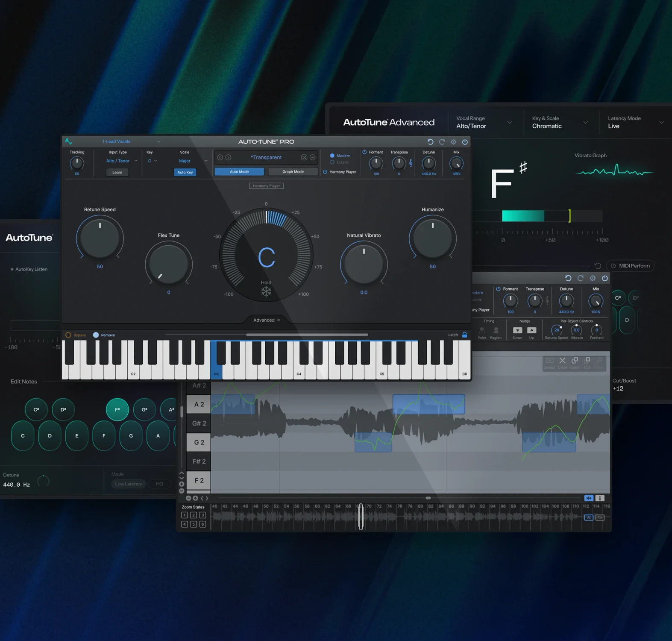The height and width of the screenshot is (641, 672).
Task: Select Zoom State 5
Action: pyautogui.click(x=194, y=524)
